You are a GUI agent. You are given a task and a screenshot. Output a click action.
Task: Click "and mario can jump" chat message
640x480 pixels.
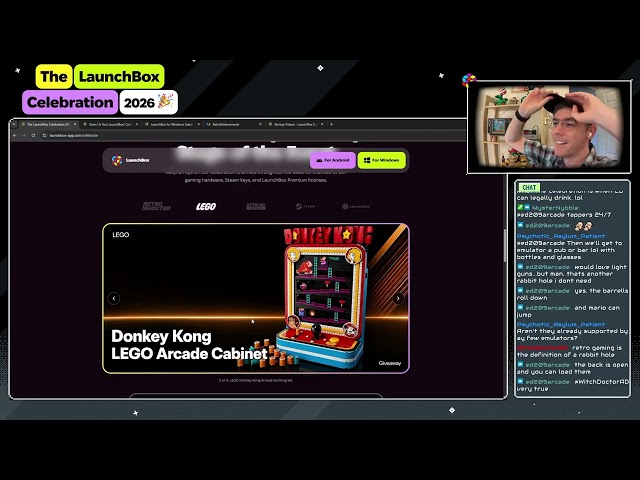coord(568,311)
